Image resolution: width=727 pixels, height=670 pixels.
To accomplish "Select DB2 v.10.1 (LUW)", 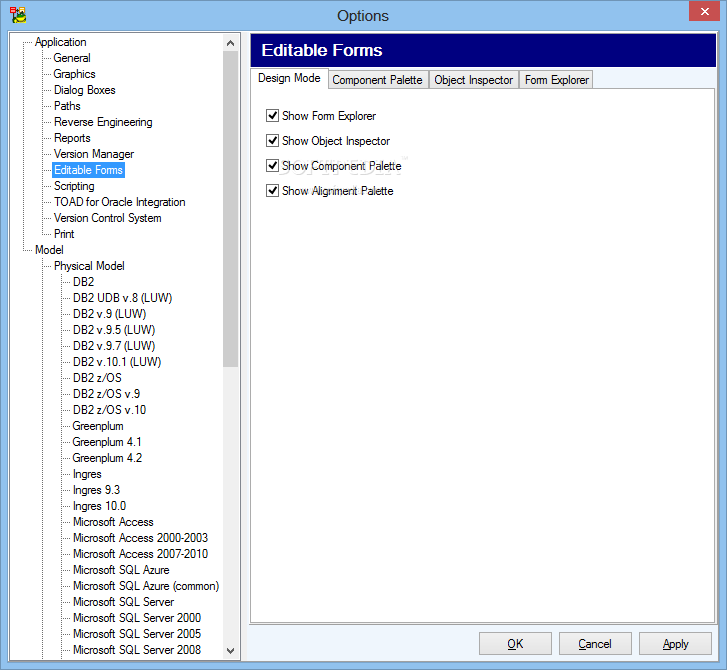I will 117,362.
